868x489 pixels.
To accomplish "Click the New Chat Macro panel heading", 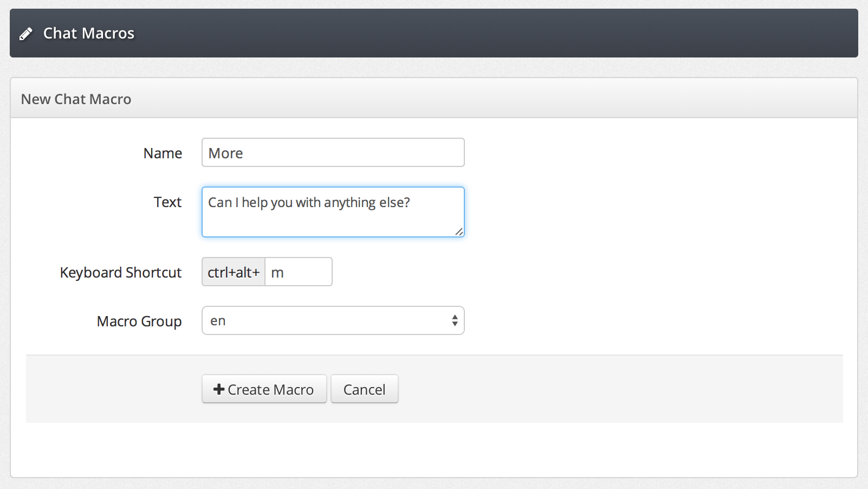I will click(x=76, y=99).
